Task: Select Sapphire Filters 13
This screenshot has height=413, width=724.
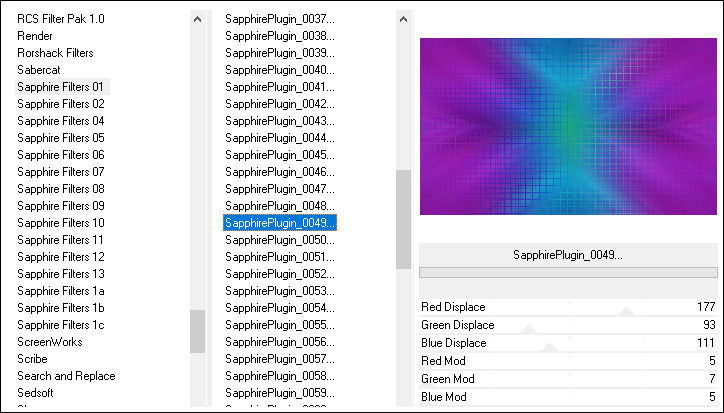Action: 60,274
